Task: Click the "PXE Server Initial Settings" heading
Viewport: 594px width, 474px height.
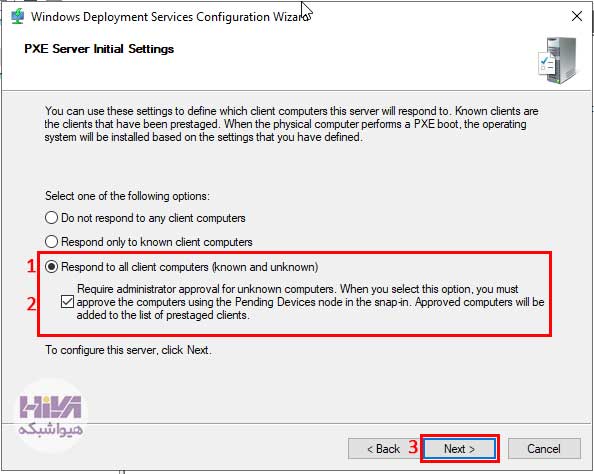Action: (99, 49)
